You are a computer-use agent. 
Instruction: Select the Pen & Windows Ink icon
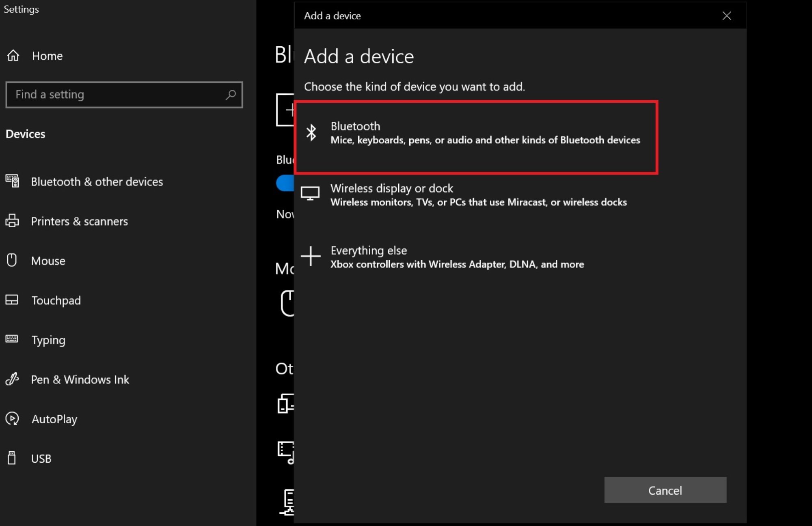point(12,379)
